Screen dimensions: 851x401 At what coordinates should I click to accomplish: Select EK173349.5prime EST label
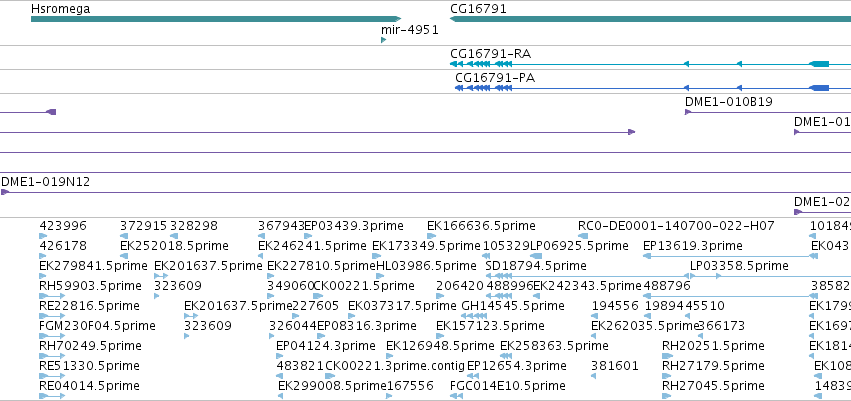click(x=427, y=245)
